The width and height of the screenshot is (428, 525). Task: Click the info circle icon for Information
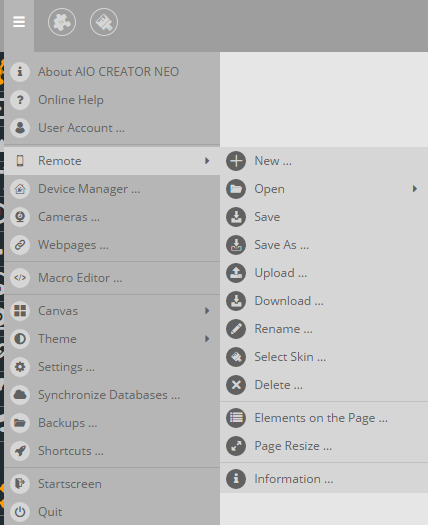(236, 479)
